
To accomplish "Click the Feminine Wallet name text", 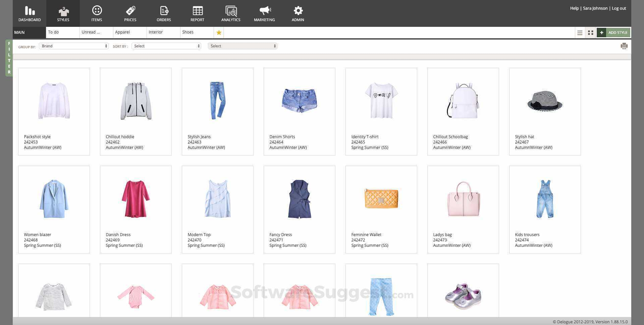I will pos(366,235).
